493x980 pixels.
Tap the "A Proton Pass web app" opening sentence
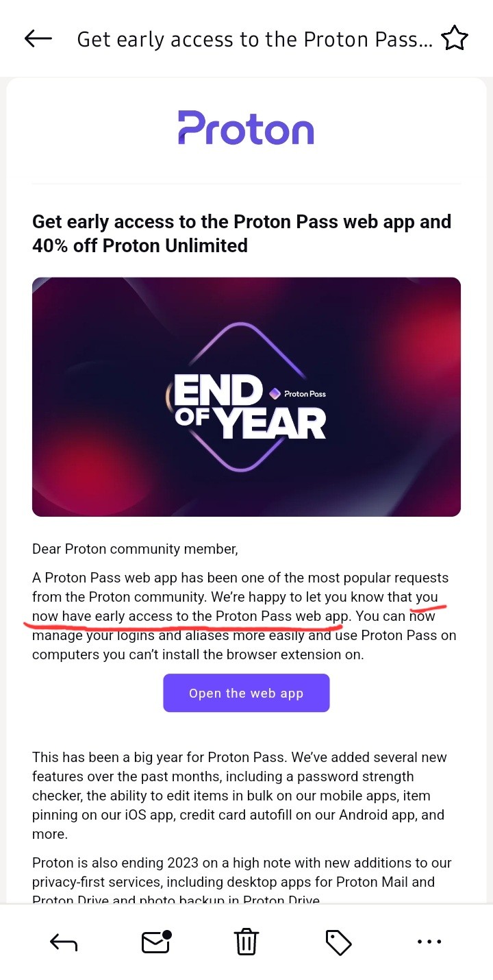pyautogui.click(x=240, y=578)
